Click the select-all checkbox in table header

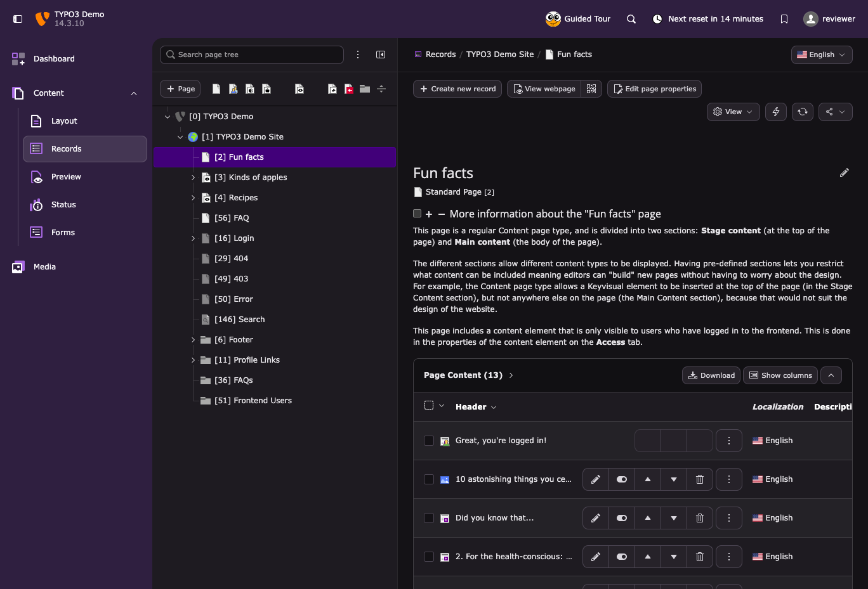[x=429, y=406]
